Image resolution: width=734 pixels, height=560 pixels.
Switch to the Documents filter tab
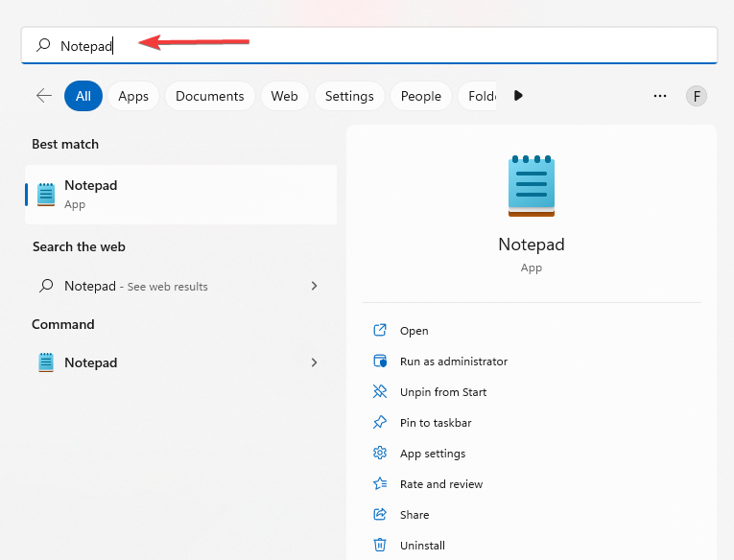pyautogui.click(x=210, y=96)
